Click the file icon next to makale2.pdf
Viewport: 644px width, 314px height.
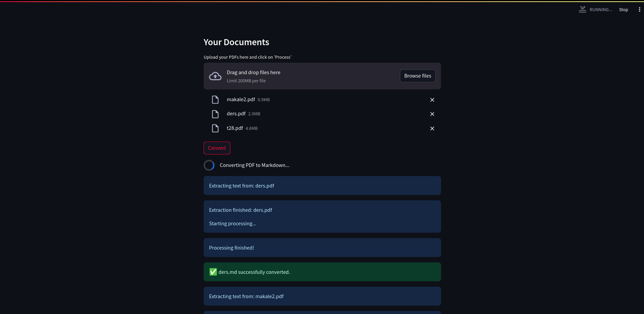(215, 99)
